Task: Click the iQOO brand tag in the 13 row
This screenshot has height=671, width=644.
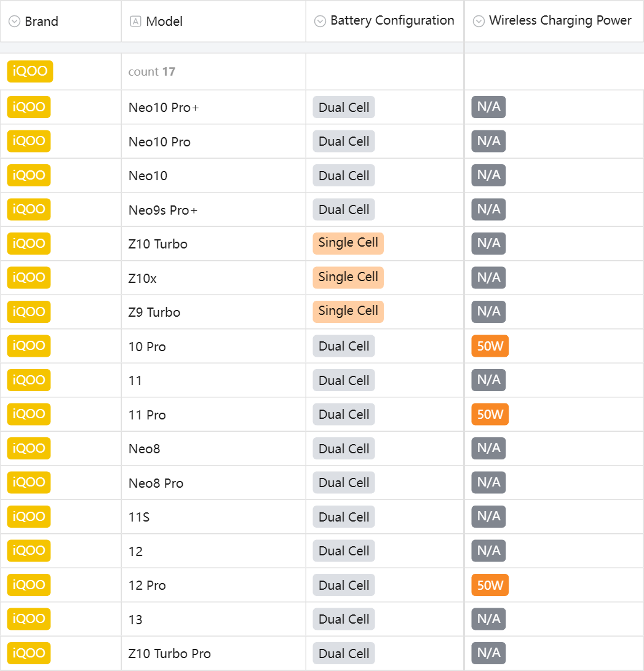Action: click(29, 619)
